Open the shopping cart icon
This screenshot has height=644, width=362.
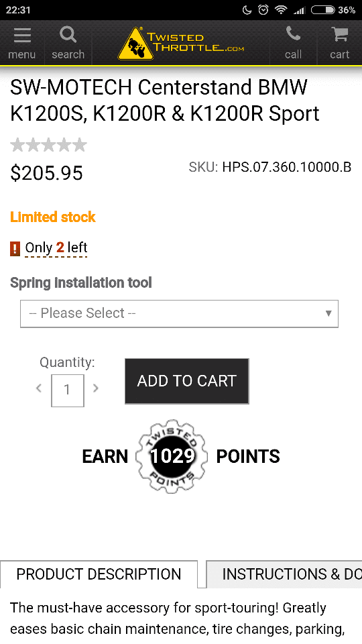click(340, 34)
